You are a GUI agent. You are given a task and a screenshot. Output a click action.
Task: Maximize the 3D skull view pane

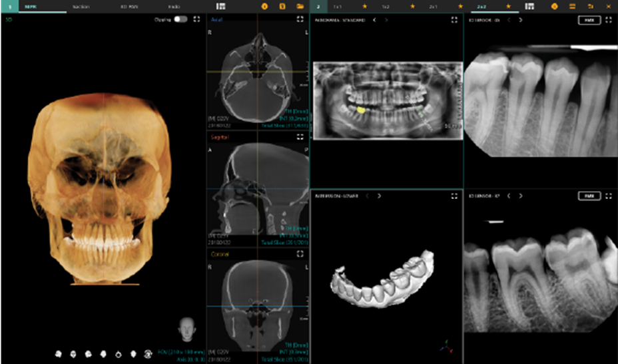[x=196, y=19]
